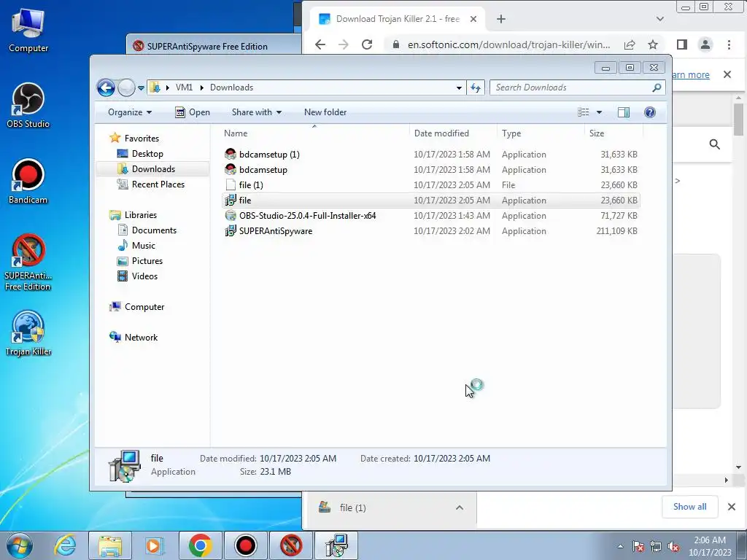
Task: Open Chrome tab search chevron
Action: coord(659,19)
